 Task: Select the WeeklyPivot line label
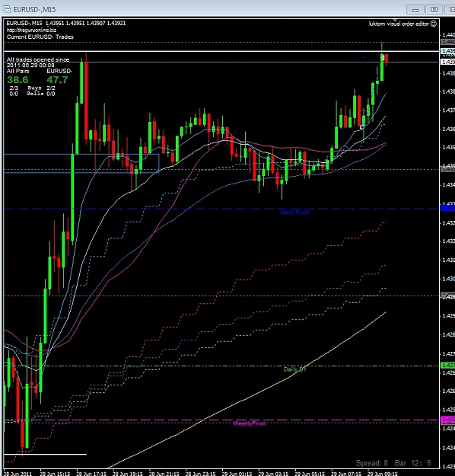250,423
